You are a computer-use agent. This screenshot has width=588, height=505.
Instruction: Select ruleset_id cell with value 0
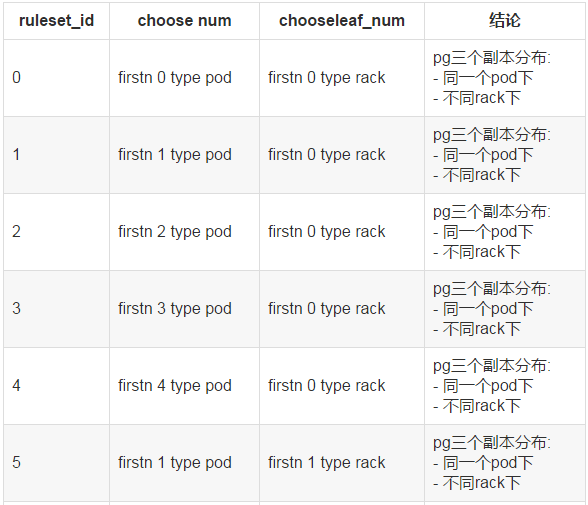(x=57, y=78)
